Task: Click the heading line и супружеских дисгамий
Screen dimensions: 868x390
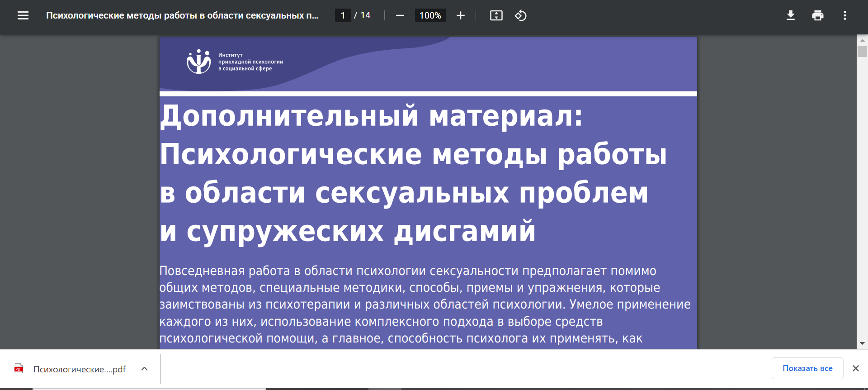Action: (348, 232)
